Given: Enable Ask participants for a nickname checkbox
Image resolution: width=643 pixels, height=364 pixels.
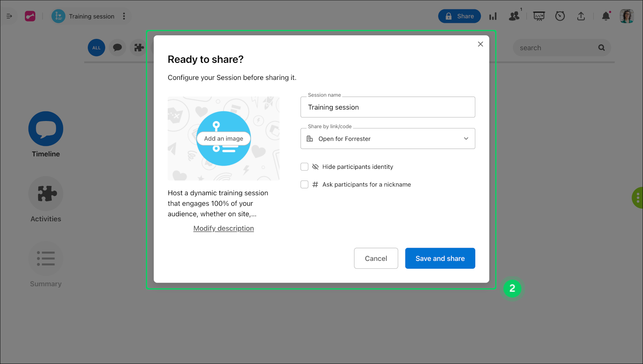Looking at the screenshot, I should 304,184.
